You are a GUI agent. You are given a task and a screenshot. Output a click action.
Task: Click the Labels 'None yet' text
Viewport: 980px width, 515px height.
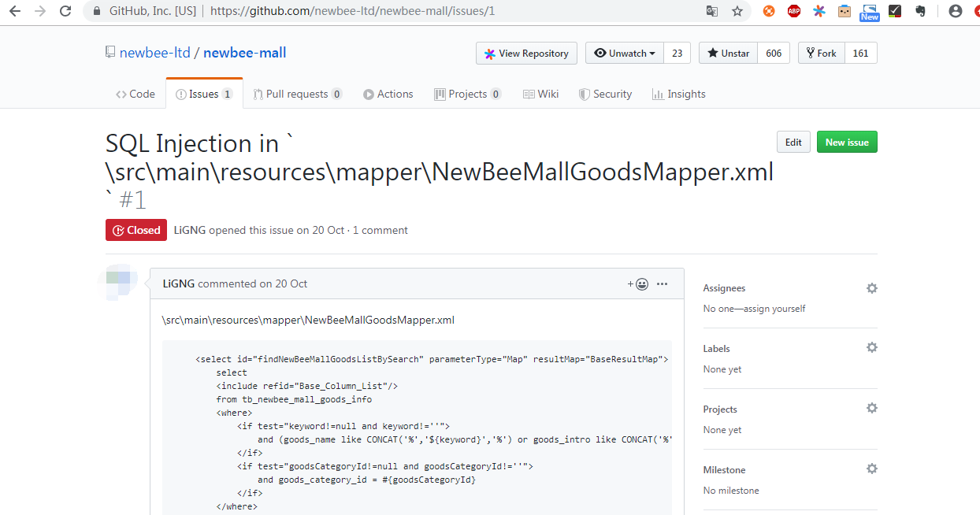[722, 369]
